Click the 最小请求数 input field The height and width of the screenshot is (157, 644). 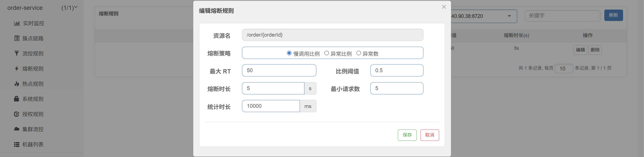pos(397,88)
